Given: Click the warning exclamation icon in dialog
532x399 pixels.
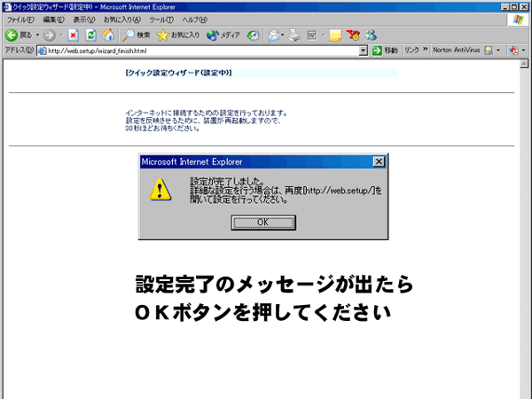Looking at the screenshot, I should click(160, 190).
